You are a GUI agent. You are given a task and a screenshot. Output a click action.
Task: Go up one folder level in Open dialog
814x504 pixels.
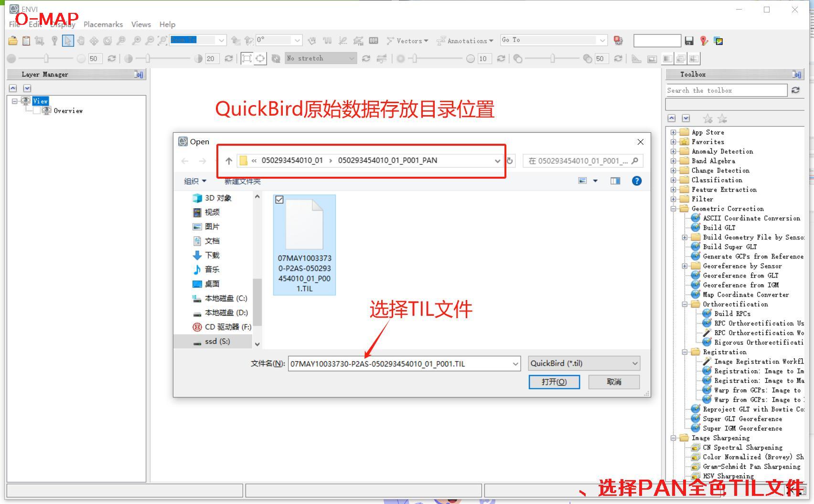click(x=229, y=161)
